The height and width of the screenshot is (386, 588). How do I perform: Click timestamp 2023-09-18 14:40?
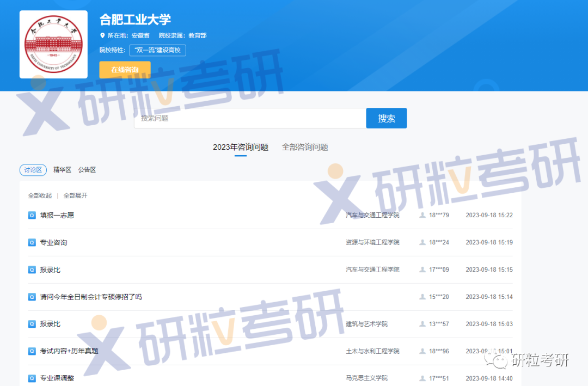click(489, 378)
